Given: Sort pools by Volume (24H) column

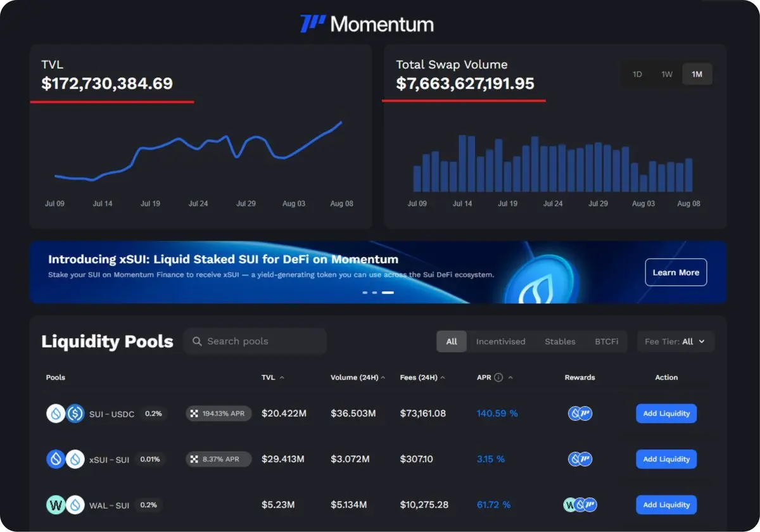Looking at the screenshot, I should tap(358, 377).
